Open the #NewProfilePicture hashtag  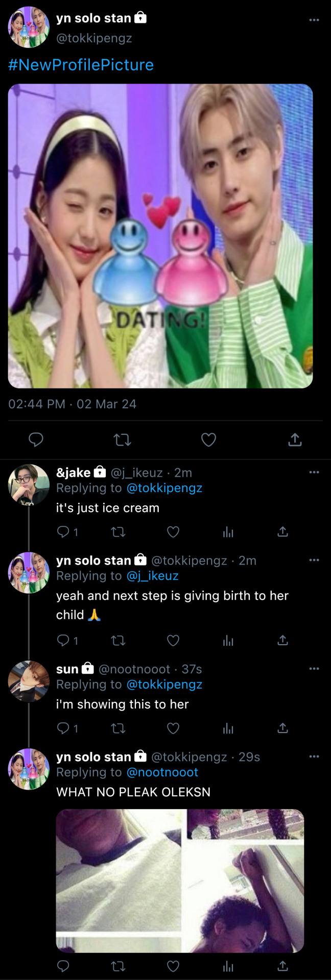pyautogui.click(x=81, y=65)
